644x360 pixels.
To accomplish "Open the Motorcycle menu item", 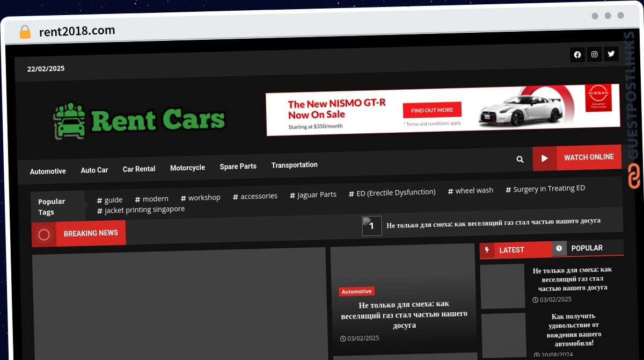I will pyautogui.click(x=187, y=168).
